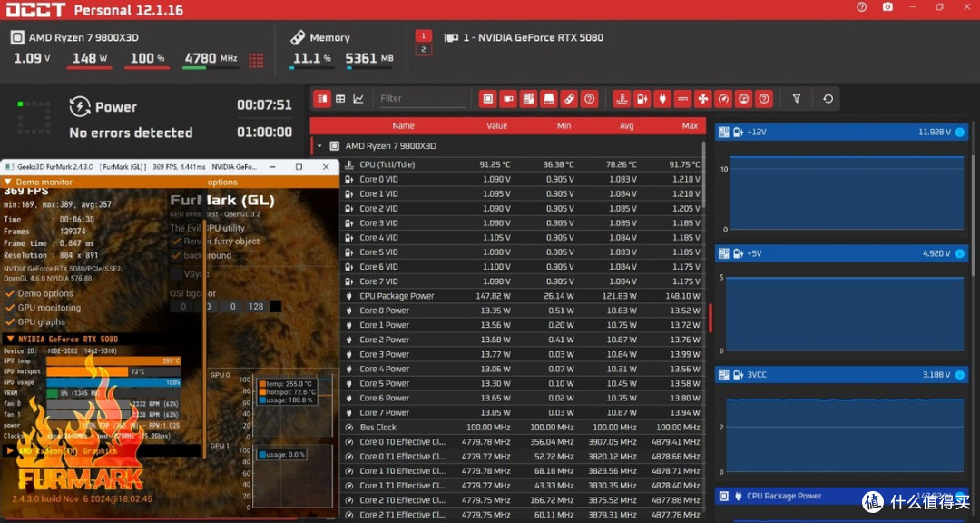Toggle the power plug sensors filter icon
The image size is (980, 523).
pyautogui.click(x=661, y=99)
